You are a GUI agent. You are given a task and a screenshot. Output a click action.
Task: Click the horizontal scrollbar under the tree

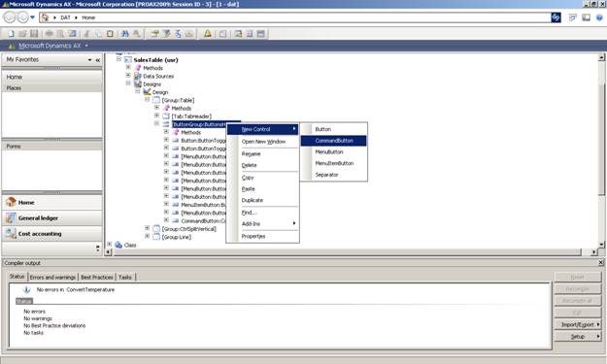pos(352,251)
